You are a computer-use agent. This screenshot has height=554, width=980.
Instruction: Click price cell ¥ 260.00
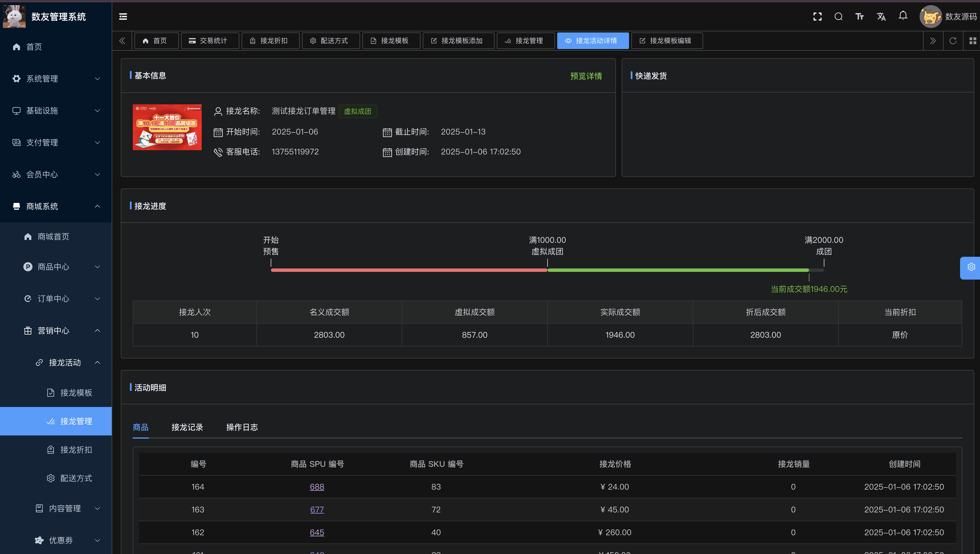point(615,532)
